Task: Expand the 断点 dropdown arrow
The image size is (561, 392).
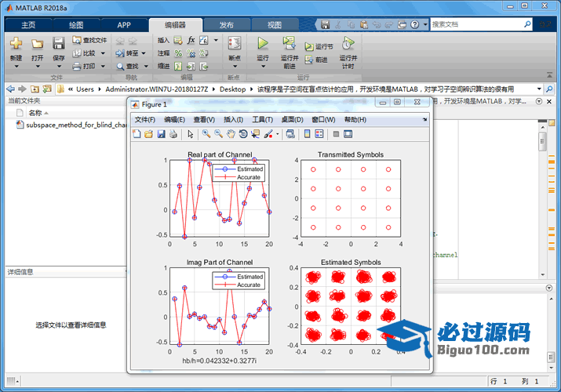Action: click(x=235, y=67)
